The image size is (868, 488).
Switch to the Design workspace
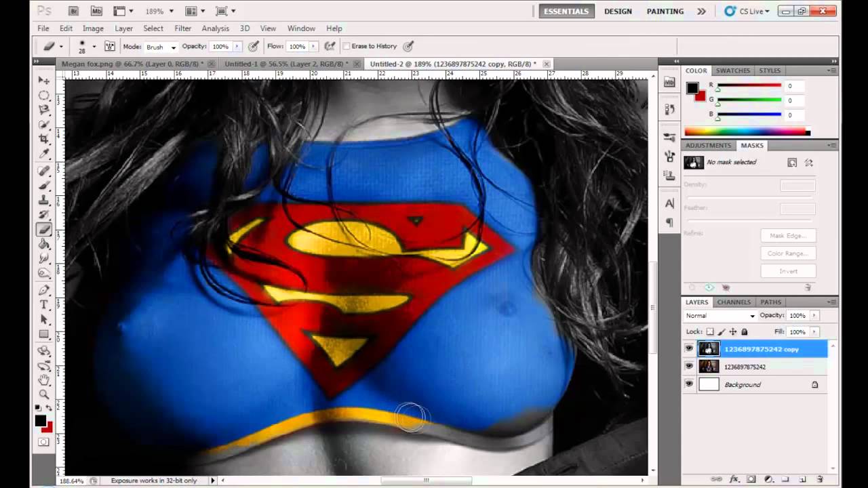[618, 12]
